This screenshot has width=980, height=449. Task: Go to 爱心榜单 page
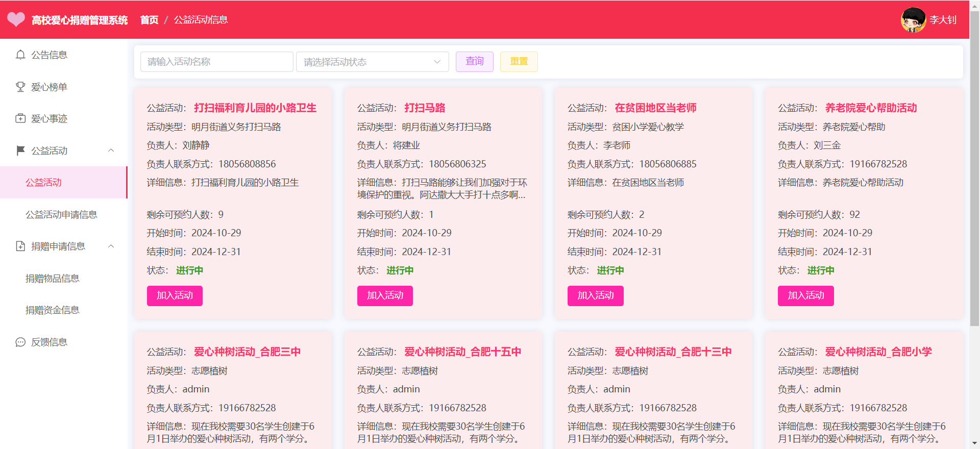pyautogui.click(x=64, y=87)
